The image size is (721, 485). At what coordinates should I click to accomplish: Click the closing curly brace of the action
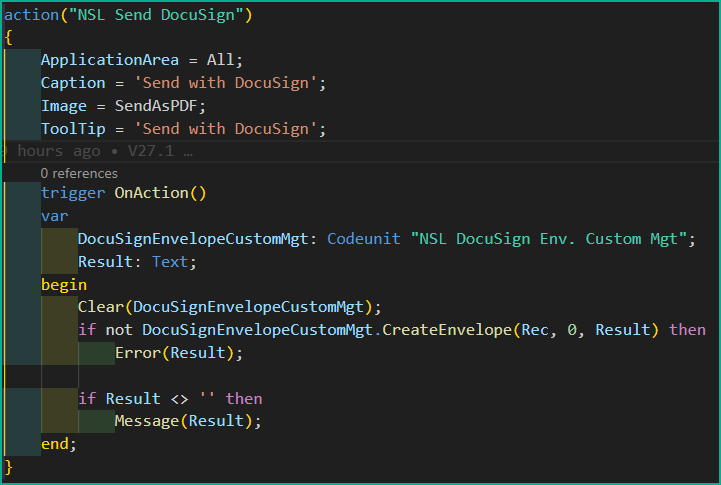pyautogui.click(x=8, y=468)
